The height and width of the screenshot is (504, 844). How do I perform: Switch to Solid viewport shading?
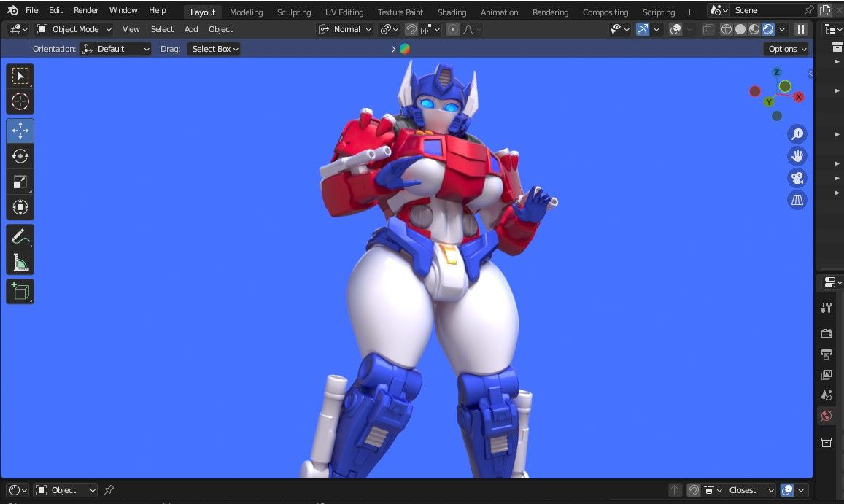(740, 29)
